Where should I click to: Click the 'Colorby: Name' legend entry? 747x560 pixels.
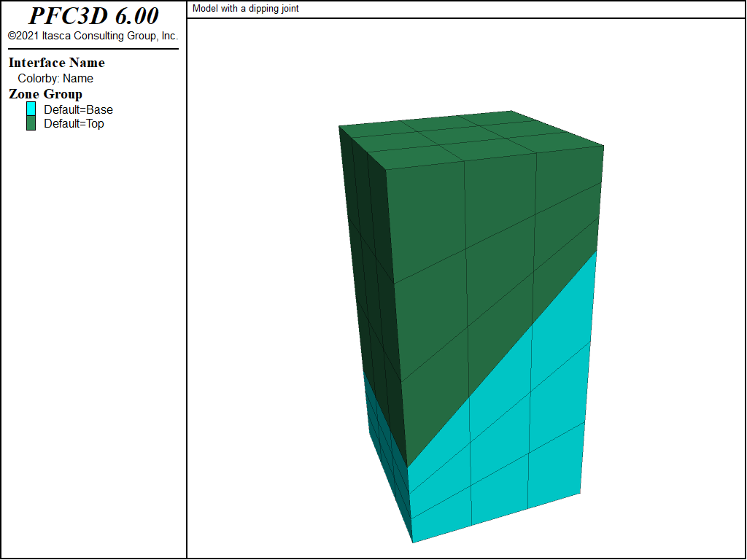click(55, 78)
